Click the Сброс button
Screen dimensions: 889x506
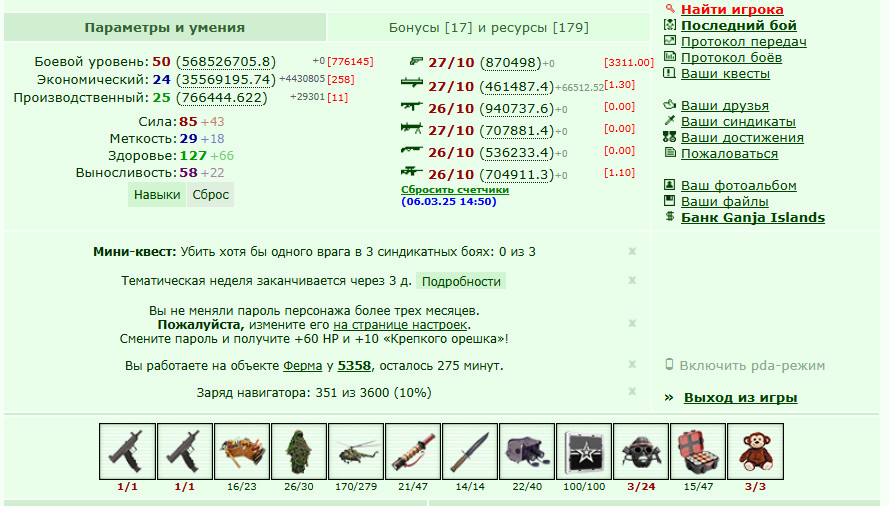(x=210, y=195)
